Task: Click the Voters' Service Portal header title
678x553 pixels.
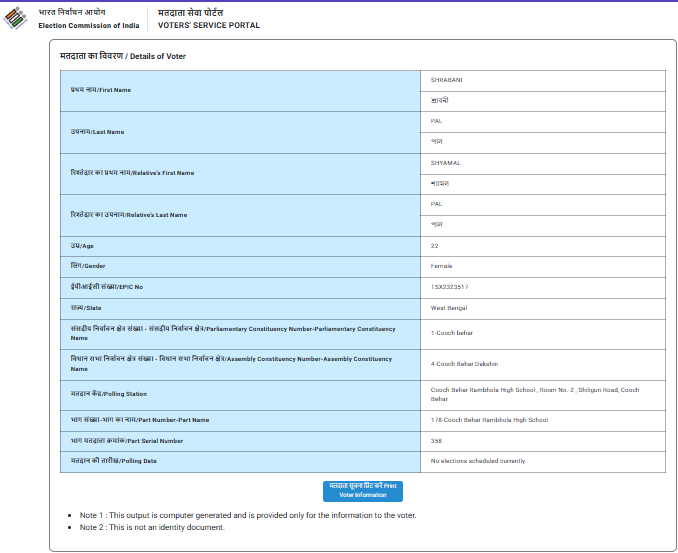Action: tap(208, 25)
